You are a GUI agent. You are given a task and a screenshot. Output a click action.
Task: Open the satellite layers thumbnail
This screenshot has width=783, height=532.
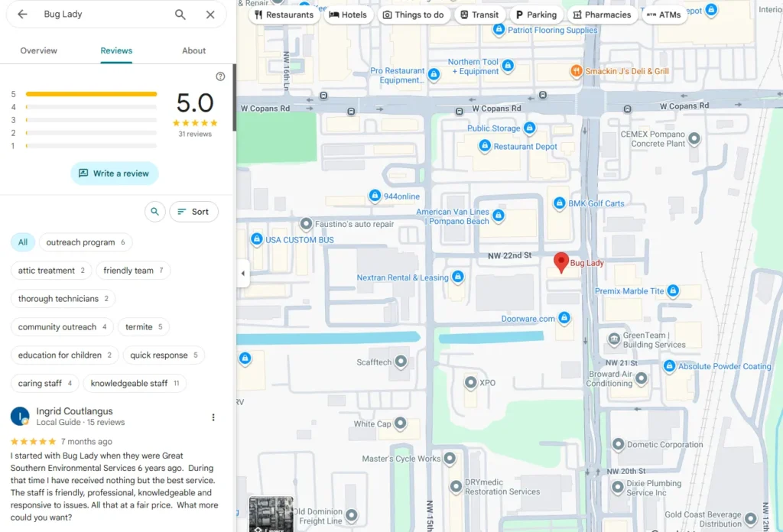click(x=271, y=514)
